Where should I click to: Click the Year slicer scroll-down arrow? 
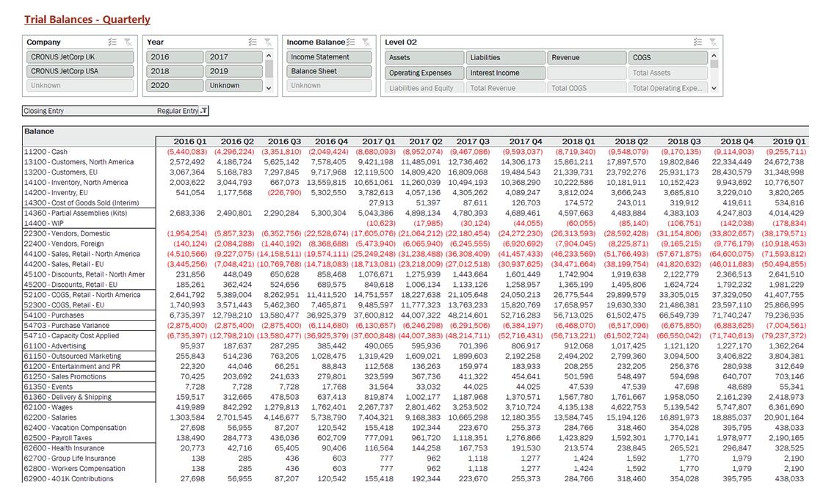pos(269,88)
